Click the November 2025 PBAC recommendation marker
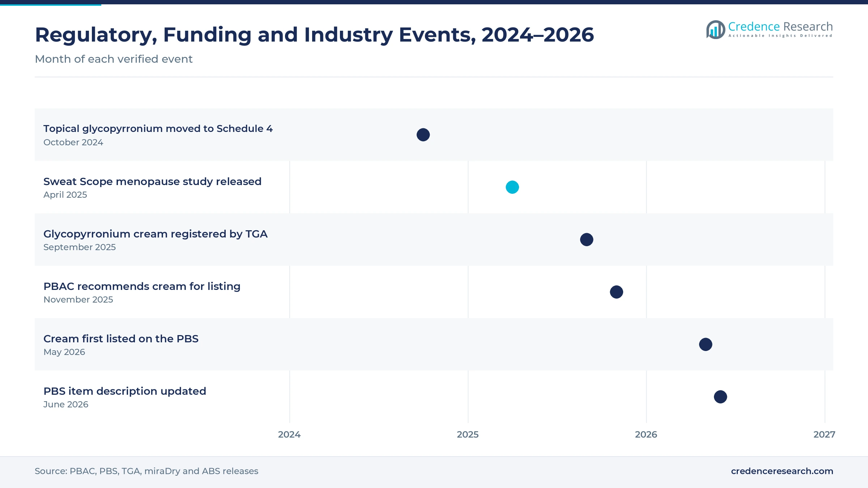 (x=616, y=292)
